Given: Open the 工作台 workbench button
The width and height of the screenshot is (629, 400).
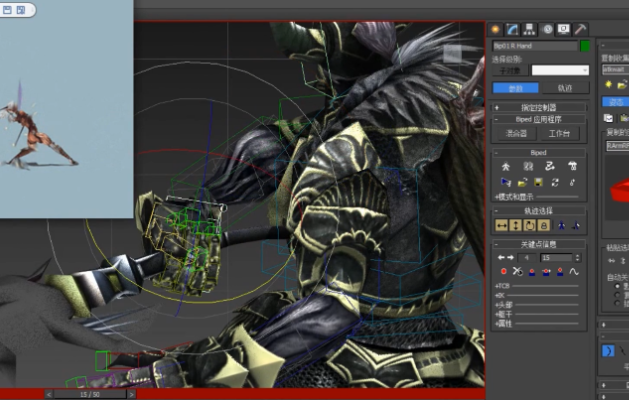Looking at the screenshot, I should click(559, 134).
